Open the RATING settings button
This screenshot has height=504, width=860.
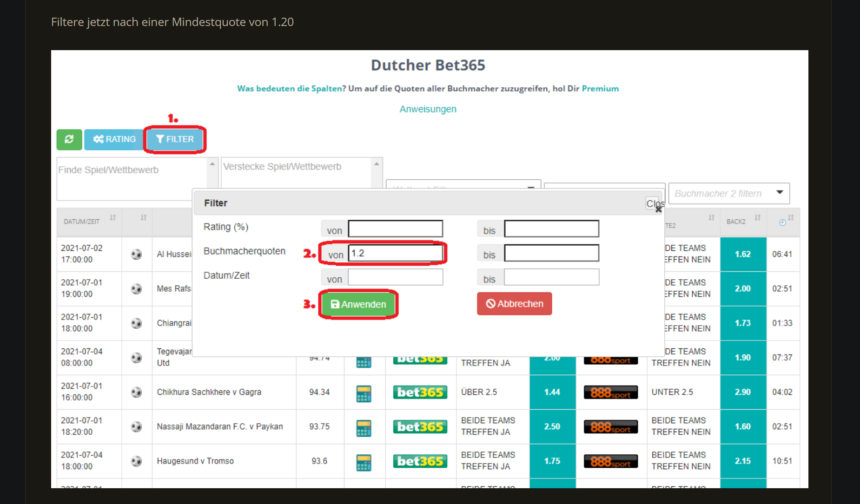114,139
